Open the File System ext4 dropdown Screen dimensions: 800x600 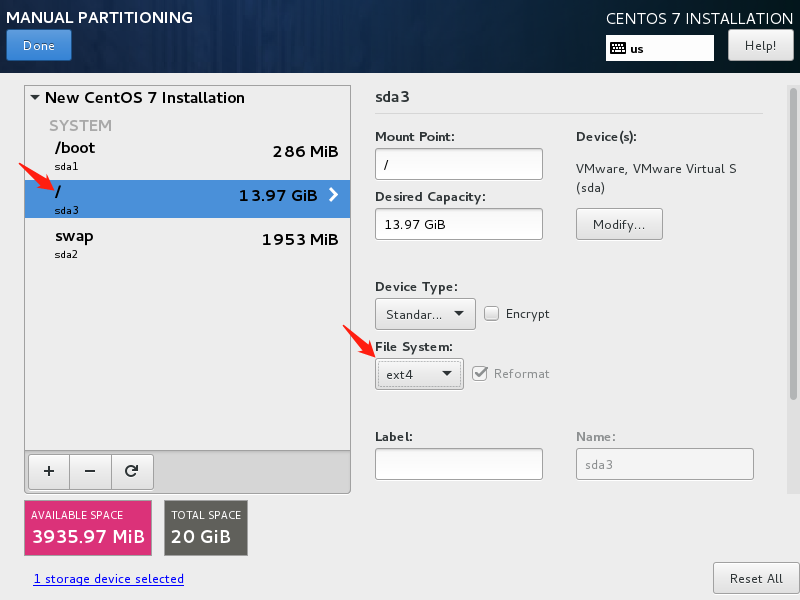tap(419, 374)
